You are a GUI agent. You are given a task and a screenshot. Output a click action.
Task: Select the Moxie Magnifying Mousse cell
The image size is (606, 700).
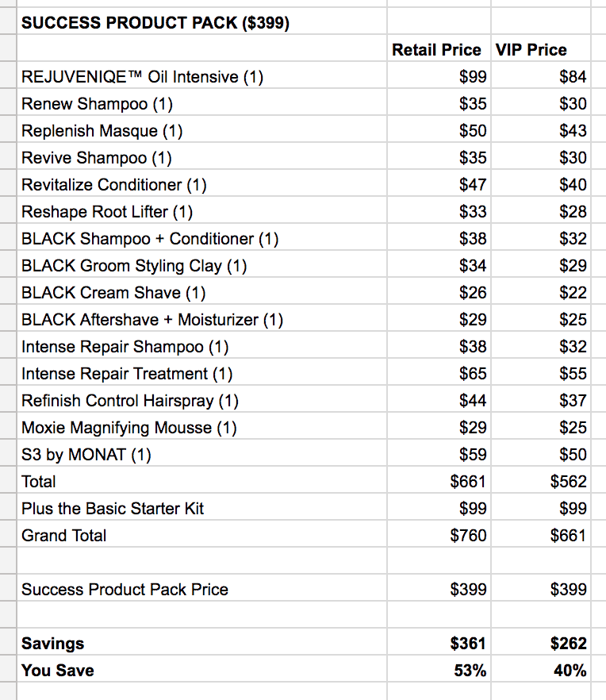point(129,428)
